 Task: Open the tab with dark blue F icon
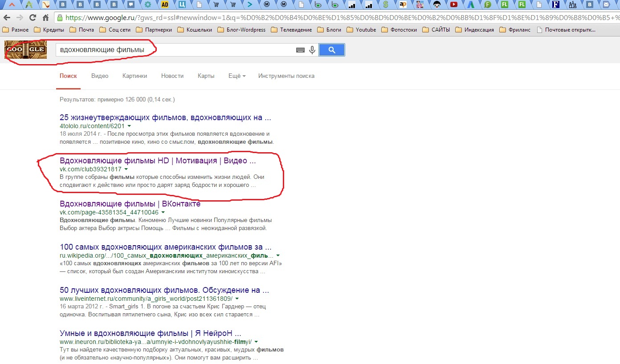click(555, 5)
